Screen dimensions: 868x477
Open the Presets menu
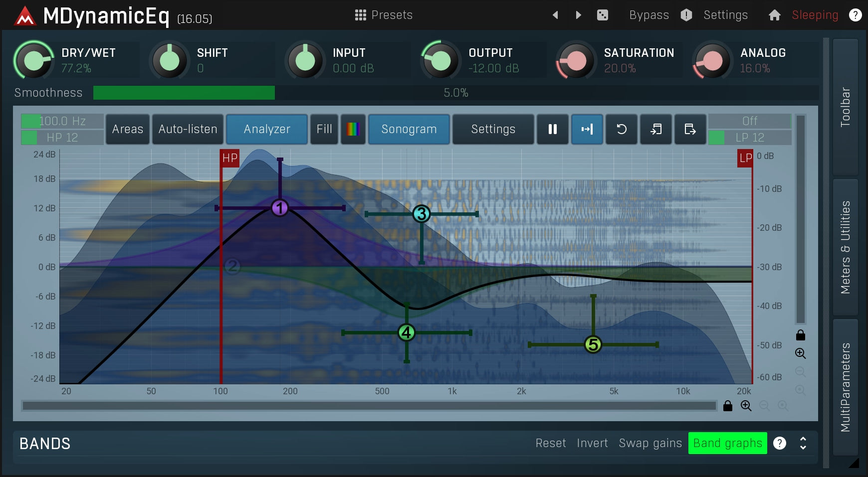pos(384,15)
